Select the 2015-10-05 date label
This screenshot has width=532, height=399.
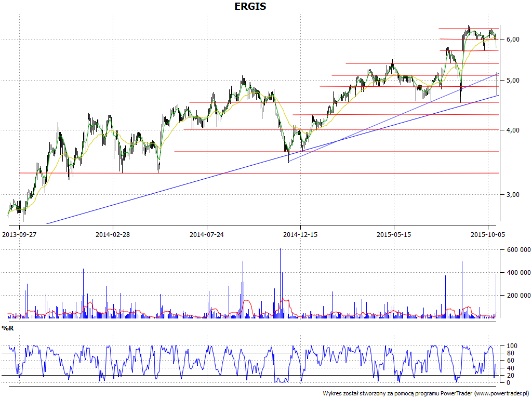(x=487, y=234)
